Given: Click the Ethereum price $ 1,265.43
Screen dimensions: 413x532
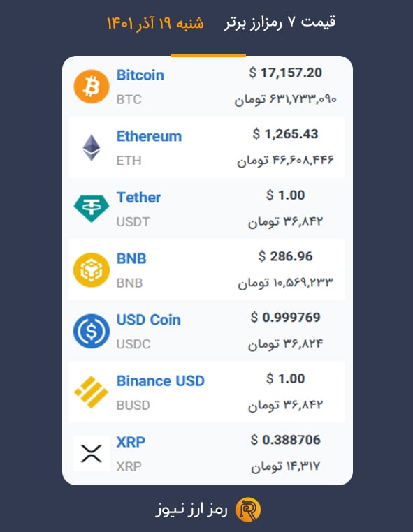Looking at the screenshot, I should tap(285, 134).
